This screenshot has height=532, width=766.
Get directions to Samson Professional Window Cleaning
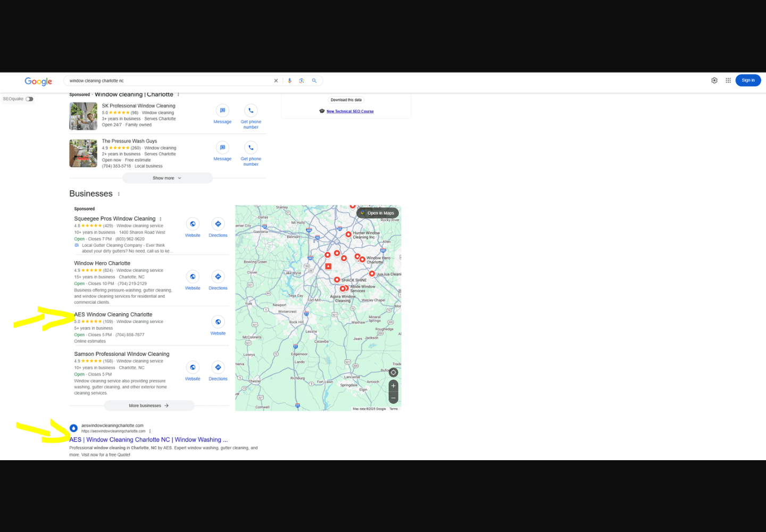(218, 371)
